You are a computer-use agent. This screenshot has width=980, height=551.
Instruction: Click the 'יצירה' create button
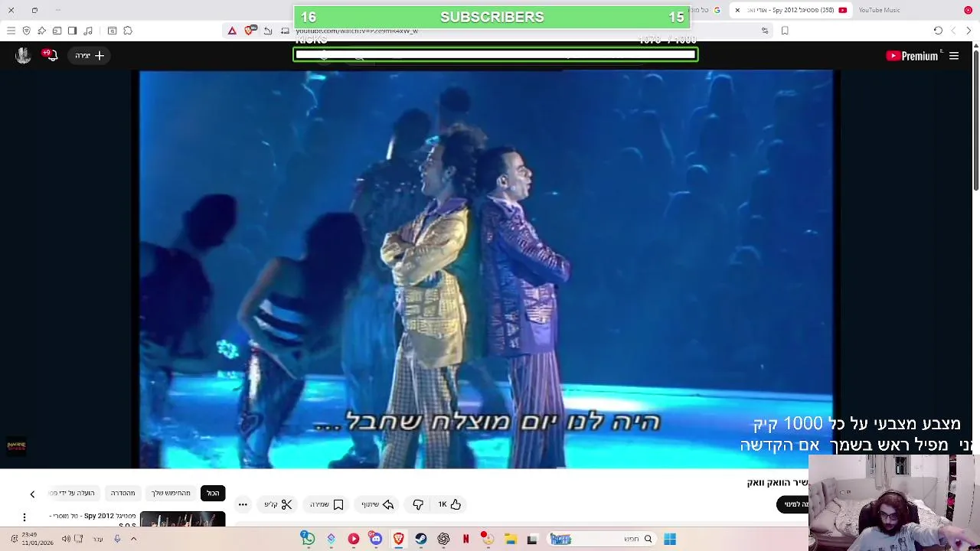coord(90,55)
